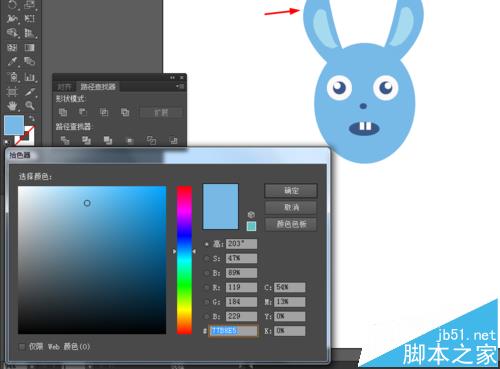Image resolution: width=500 pixels, height=369 pixels.
Task: Select the Symbol Sprayer tool
Action: click(x=13, y=77)
